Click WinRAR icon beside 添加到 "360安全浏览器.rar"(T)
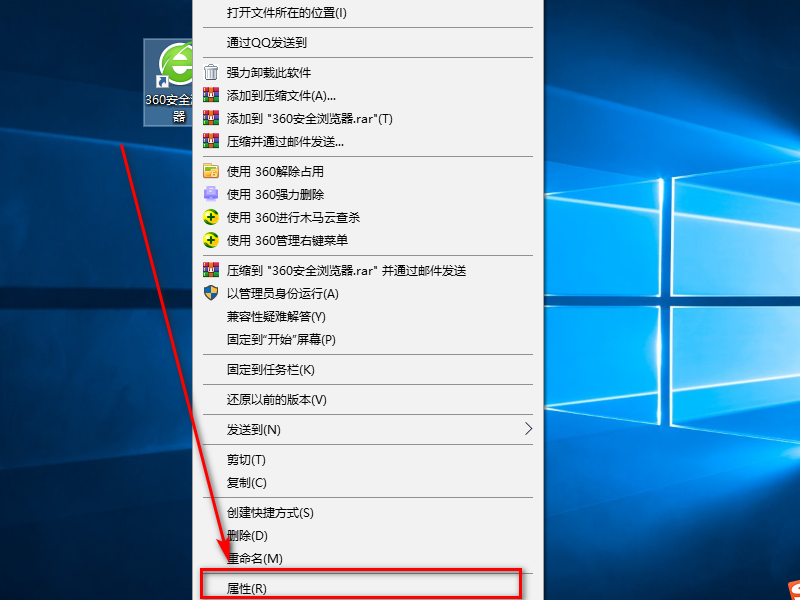Viewport: 800px width, 600px height. pyautogui.click(x=211, y=118)
